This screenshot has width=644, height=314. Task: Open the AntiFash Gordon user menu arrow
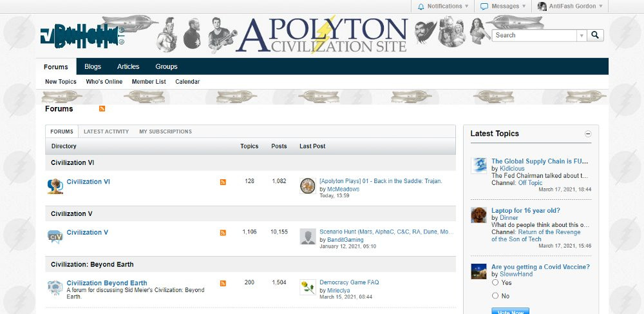(x=601, y=6)
